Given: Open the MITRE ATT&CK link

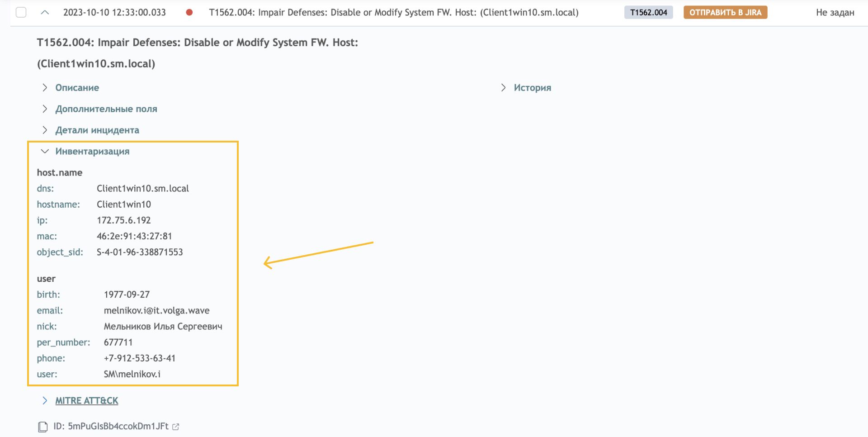Looking at the screenshot, I should [x=87, y=401].
